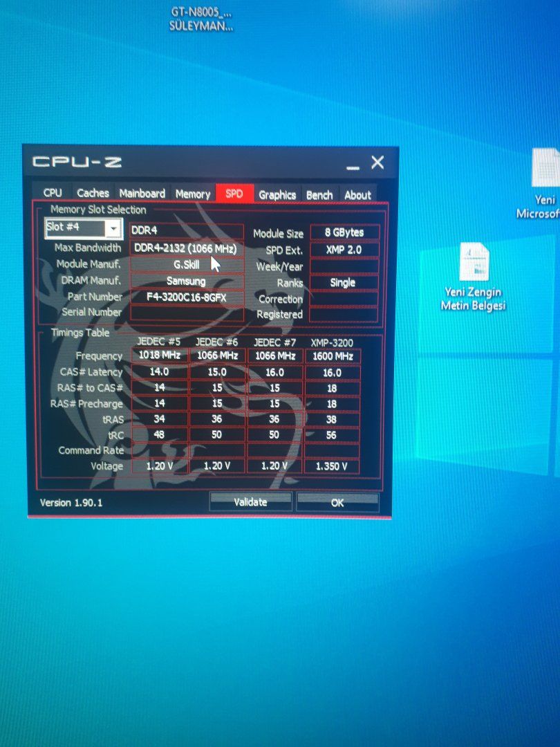560x747 pixels.
Task: Select the GT-N8005 SÜLEYMAN desktop item
Action: click(x=201, y=19)
